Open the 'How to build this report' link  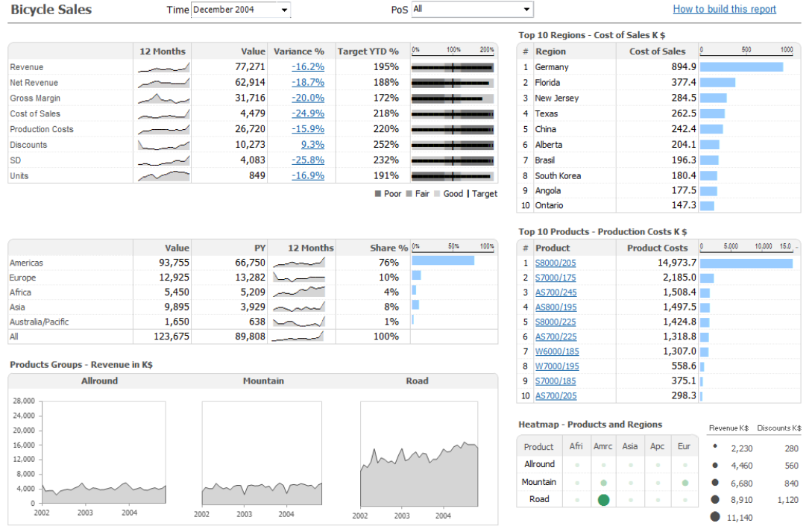click(x=724, y=10)
